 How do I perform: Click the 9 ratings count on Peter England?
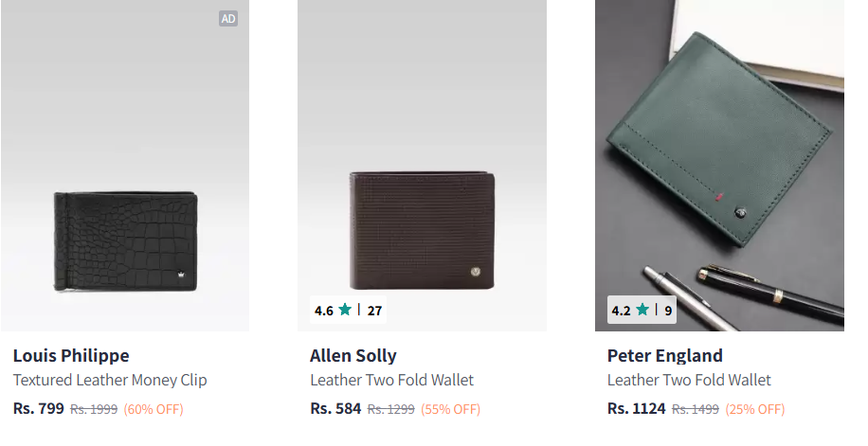[667, 310]
